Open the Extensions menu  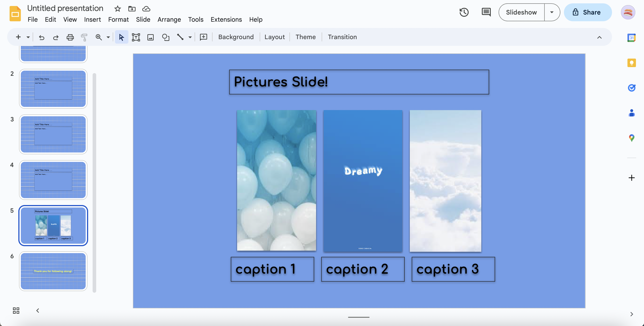tap(226, 19)
